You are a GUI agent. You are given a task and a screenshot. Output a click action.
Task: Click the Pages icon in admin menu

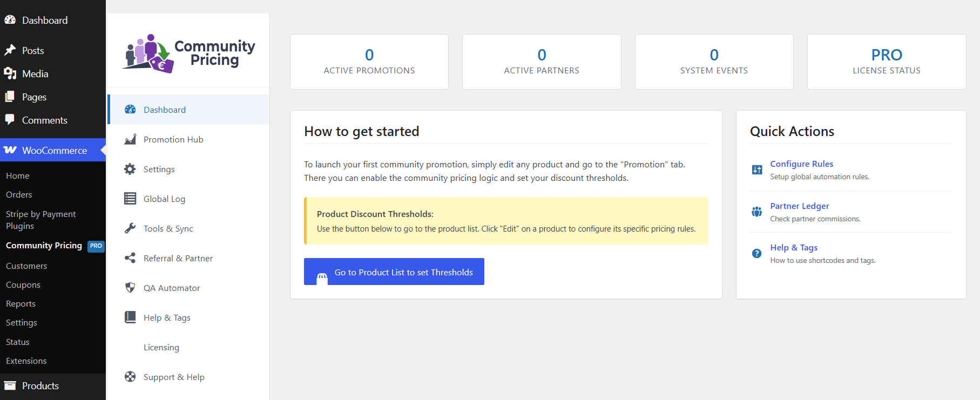pyautogui.click(x=10, y=97)
